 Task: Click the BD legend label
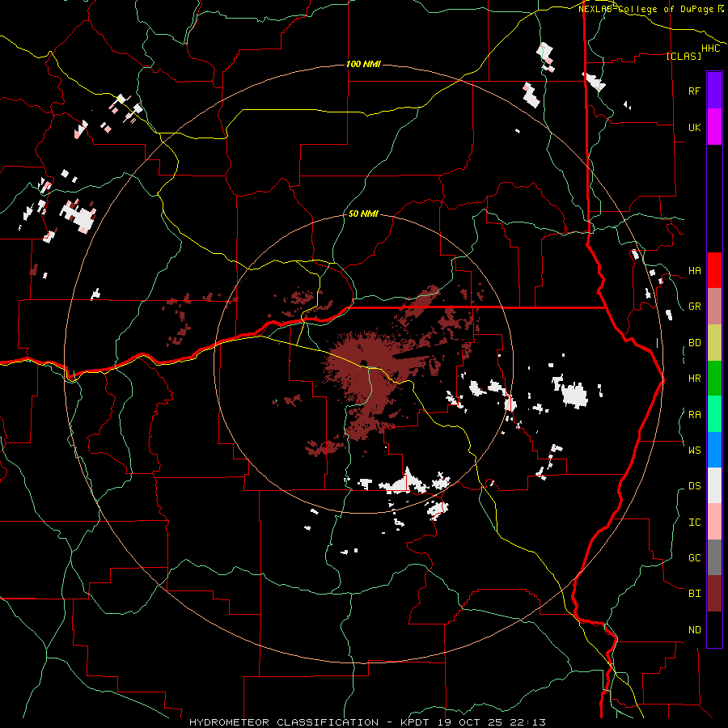pos(694,343)
